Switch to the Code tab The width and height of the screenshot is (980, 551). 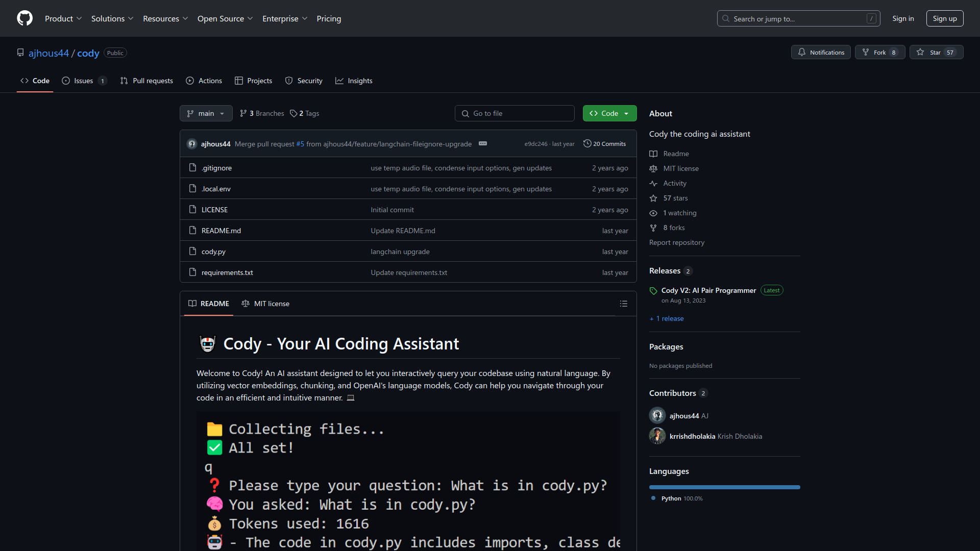pyautogui.click(x=35, y=81)
